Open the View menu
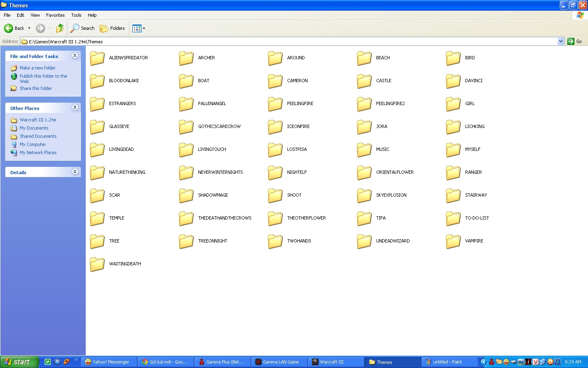 point(35,15)
